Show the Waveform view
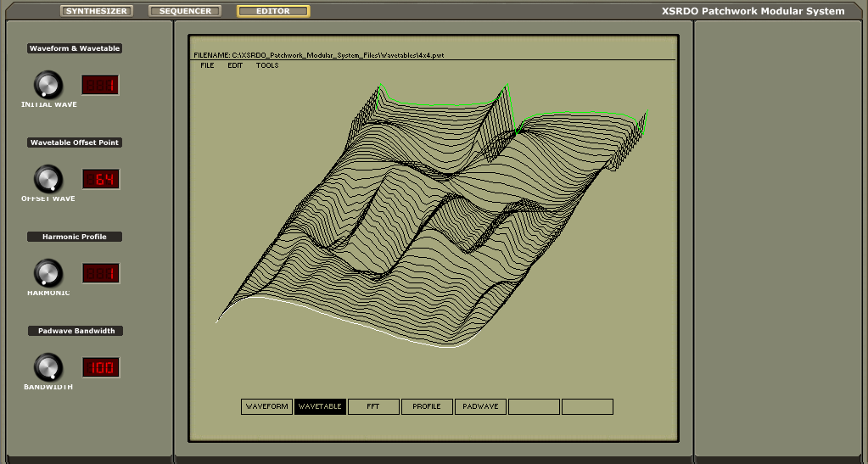 [266, 407]
